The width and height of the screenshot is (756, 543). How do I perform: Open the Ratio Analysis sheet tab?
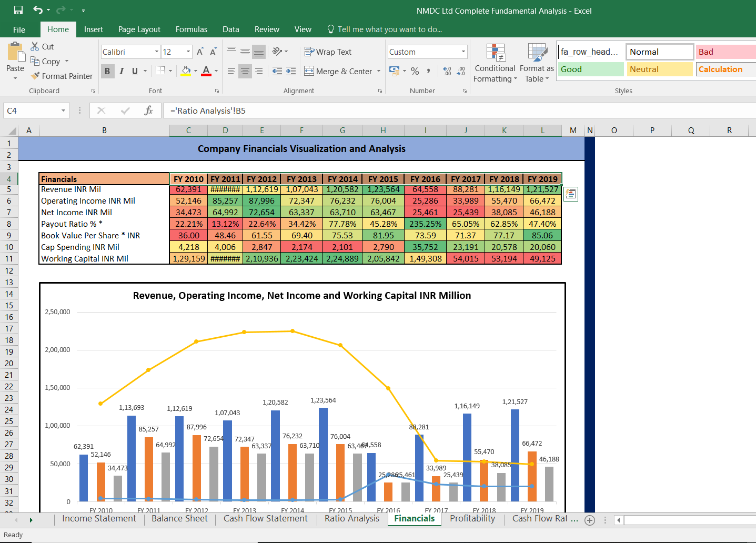[x=352, y=519]
